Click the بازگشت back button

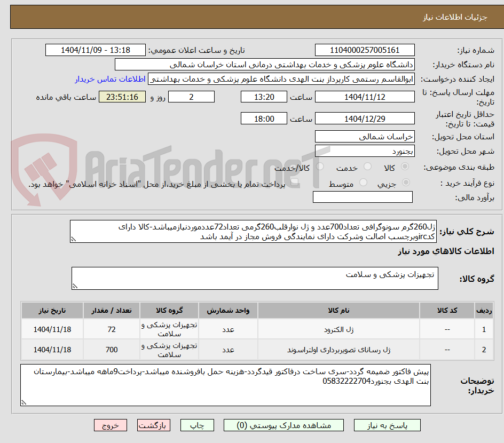point(154,425)
